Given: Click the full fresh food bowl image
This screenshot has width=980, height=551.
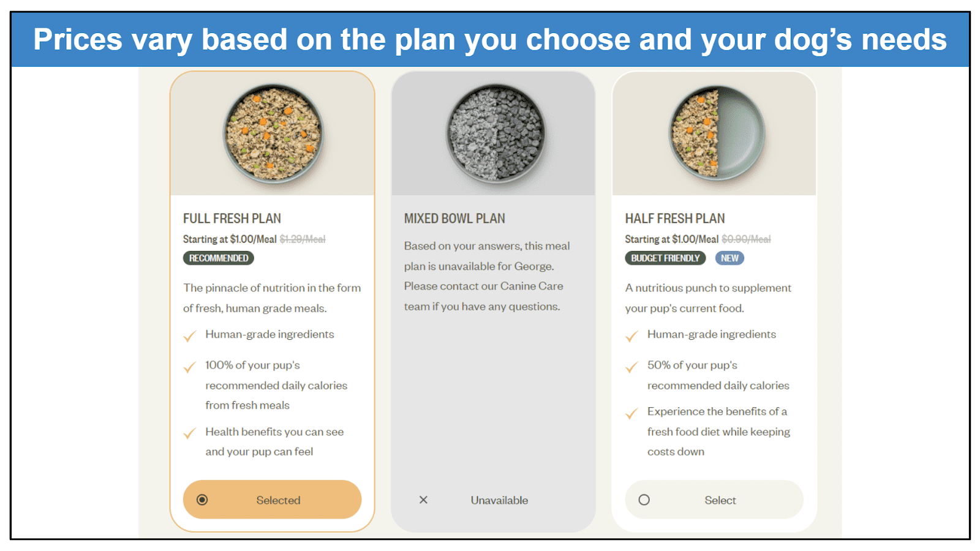Looking at the screenshot, I should coord(273,133).
